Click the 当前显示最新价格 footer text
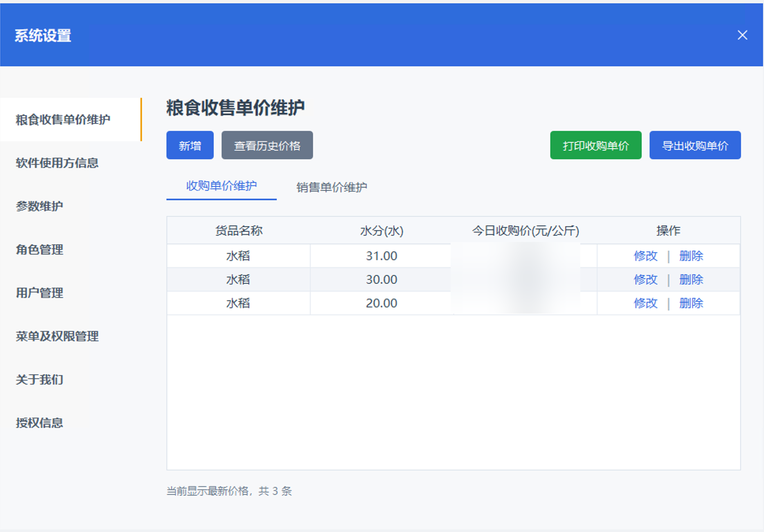764x532 pixels. click(x=229, y=491)
